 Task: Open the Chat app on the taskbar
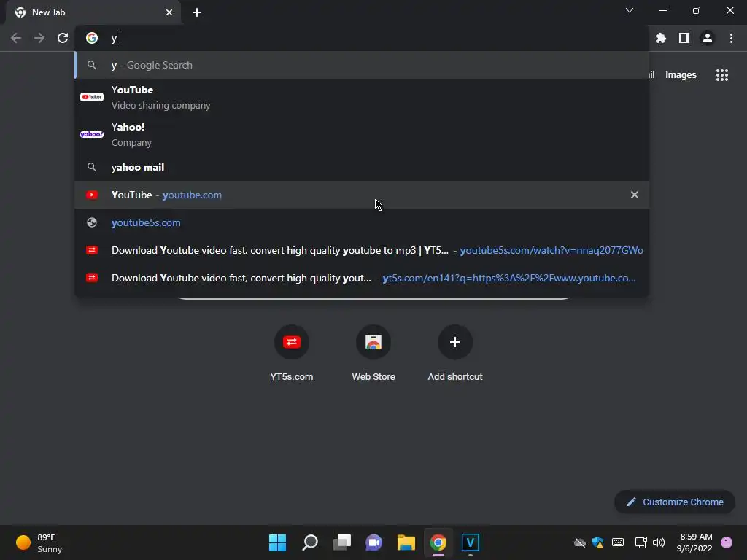[x=373, y=542]
